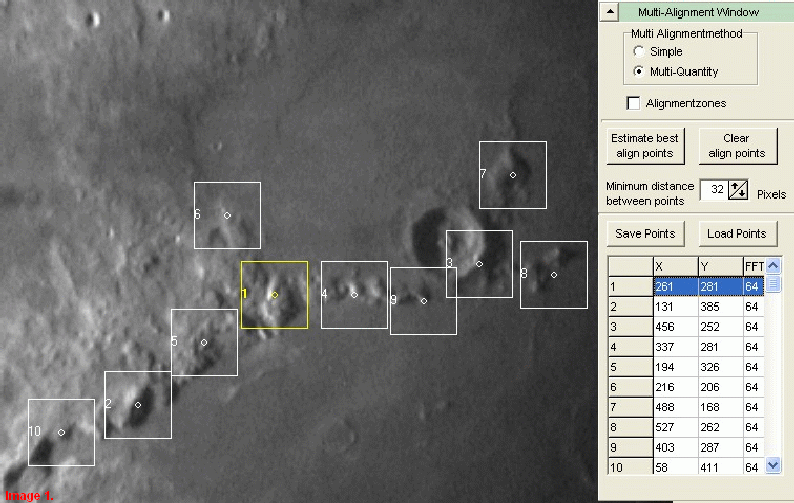
Task: Click the minimum distance value field
Action: [x=712, y=190]
